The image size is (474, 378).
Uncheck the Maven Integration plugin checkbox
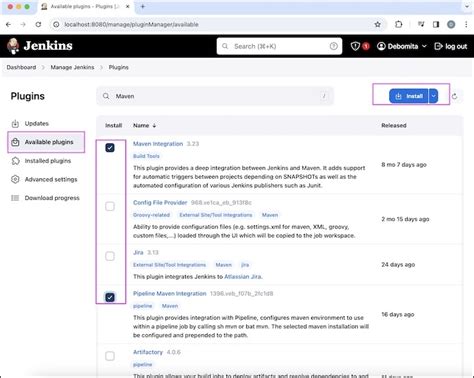tap(110, 148)
